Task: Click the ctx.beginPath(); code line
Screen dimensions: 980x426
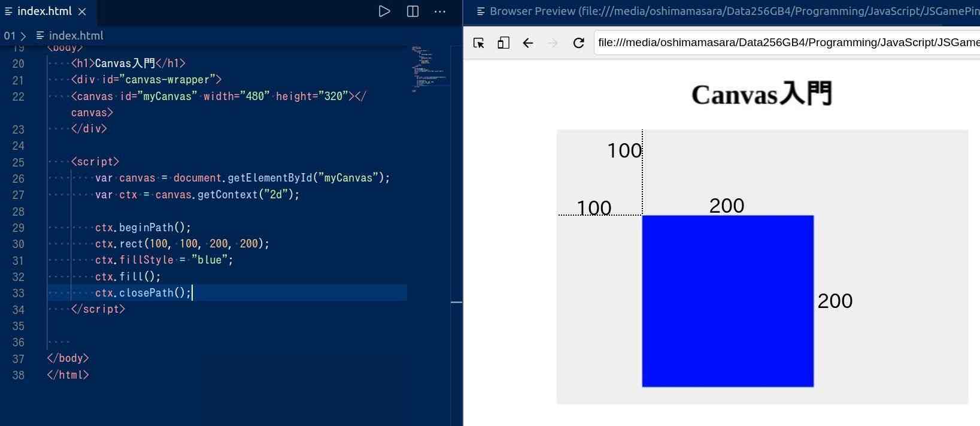Action: click(x=143, y=228)
